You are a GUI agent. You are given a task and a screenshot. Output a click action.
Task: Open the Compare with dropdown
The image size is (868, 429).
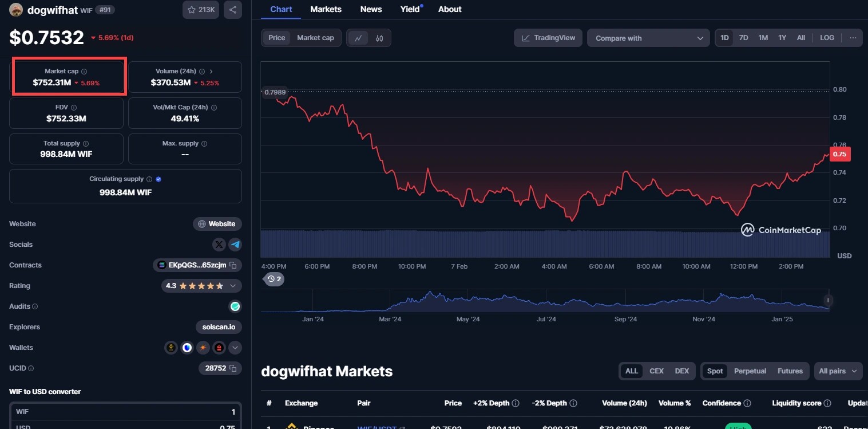click(x=648, y=38)
